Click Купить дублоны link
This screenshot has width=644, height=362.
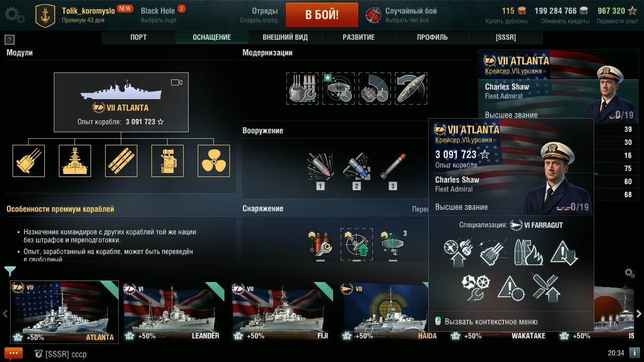coord(507,21)
